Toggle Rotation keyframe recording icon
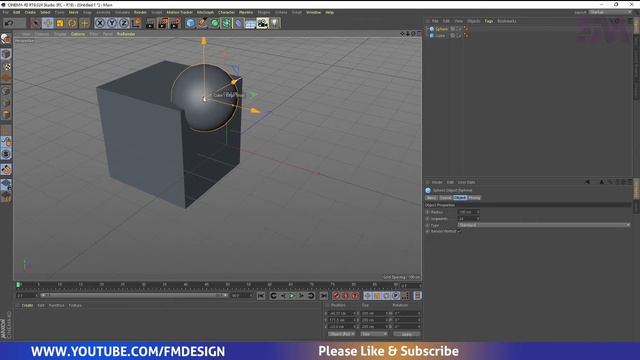Image resolution: width=640 pixels, height=360 pixels. click(x=386, y=296)
